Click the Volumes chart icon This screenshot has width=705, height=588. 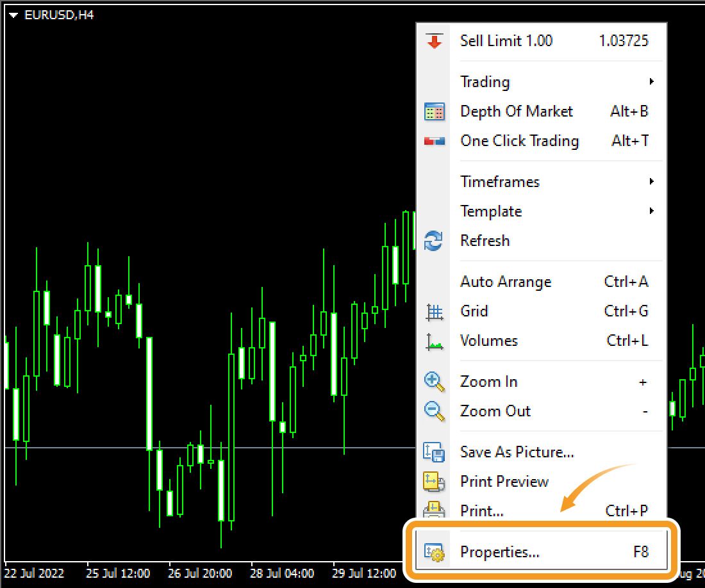[435, 340]
